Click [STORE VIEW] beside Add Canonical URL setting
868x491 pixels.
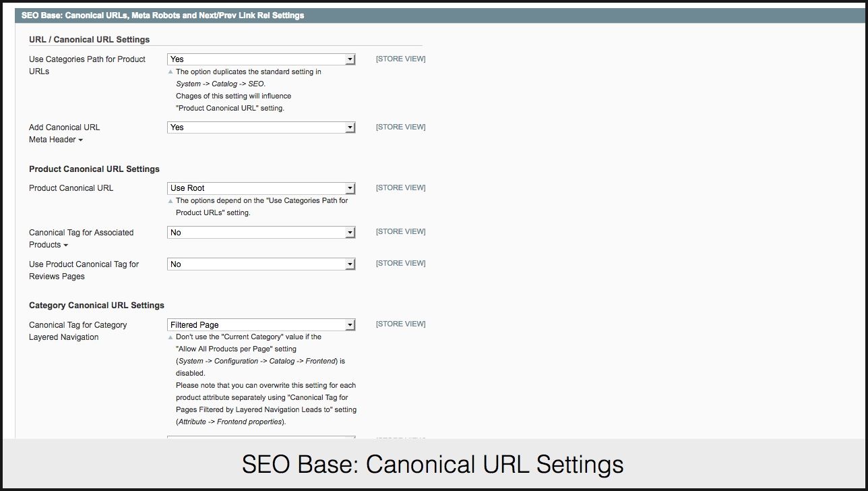[400, 127]
